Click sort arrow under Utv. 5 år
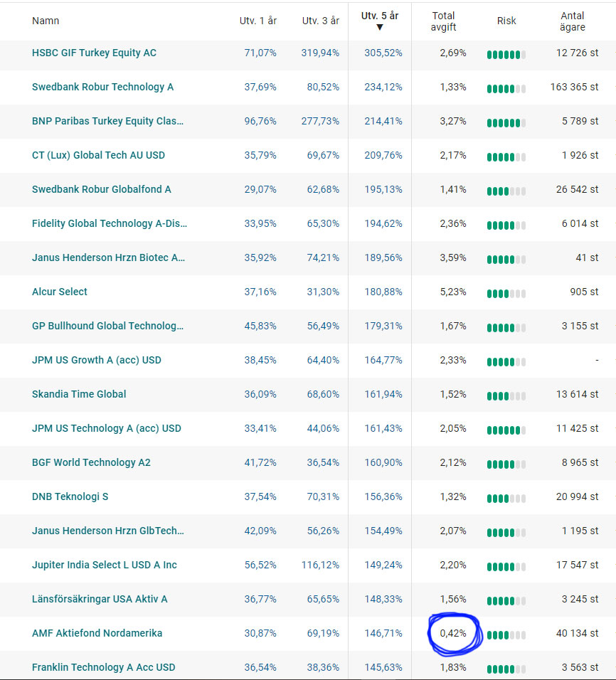 click(x=379, y=28)
